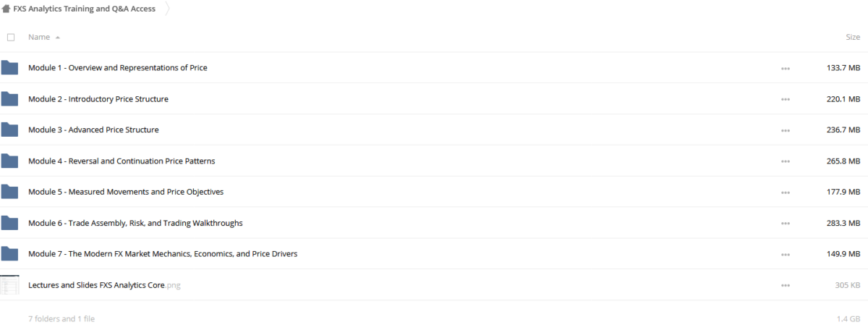The width and height of the screenshot is (868, 330).
Task: Click the home cloud icon in breadcrumb
Action: click(x=7, y=9)
